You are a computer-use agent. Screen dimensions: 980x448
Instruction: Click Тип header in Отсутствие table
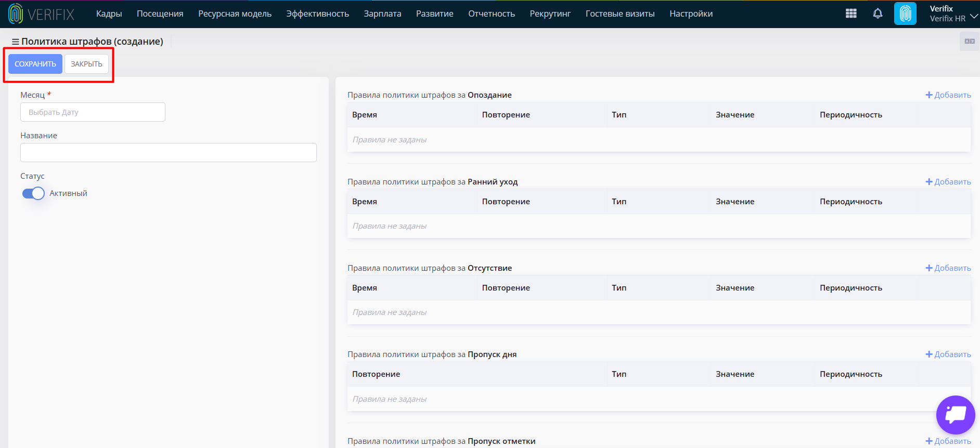(x=619, y=288)
